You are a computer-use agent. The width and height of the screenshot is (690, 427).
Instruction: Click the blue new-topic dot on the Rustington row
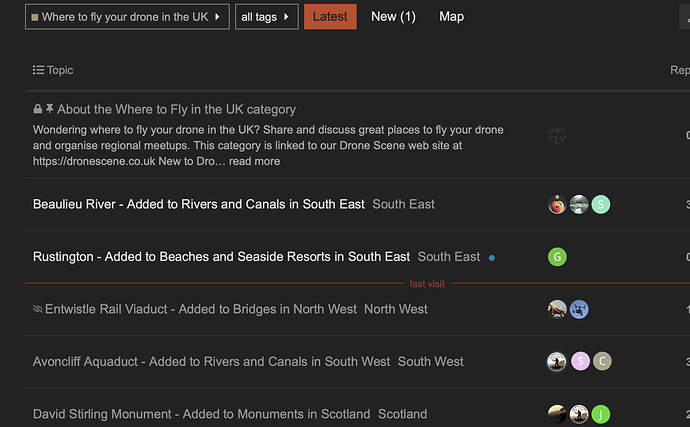pyautogui.click(x=492, y=258)
